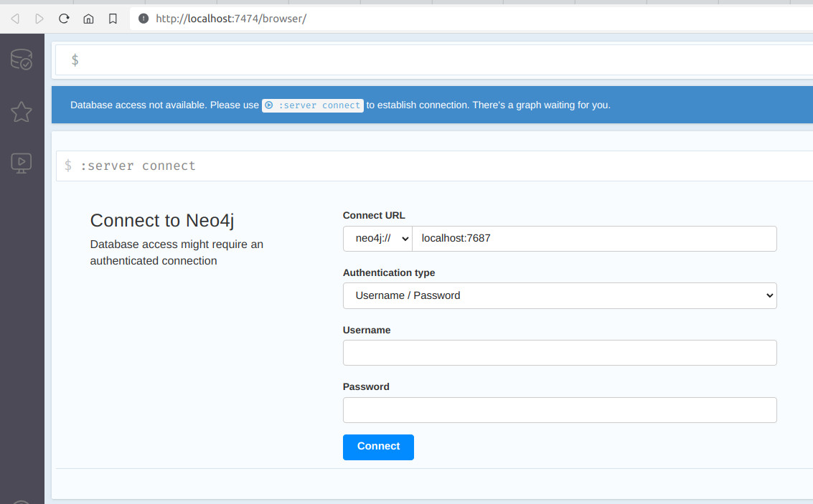813x504 pixels.
Task: Open the Database information sidebar icon
Action: (x=22, y=59)
